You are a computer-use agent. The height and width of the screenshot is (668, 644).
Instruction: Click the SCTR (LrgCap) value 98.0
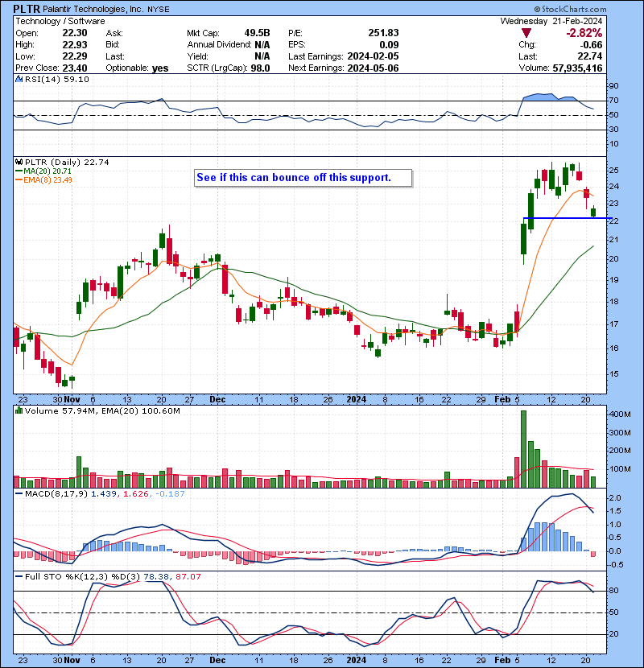coord(260,68)
